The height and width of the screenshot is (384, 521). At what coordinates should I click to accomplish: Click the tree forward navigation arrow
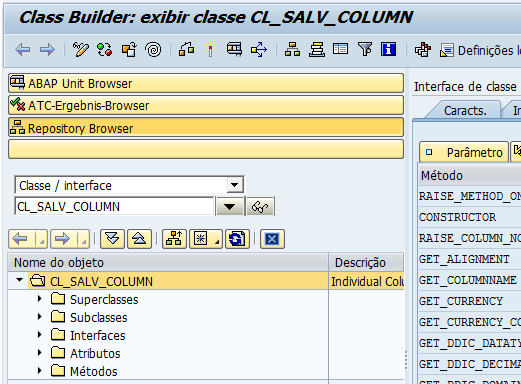[62, 239]
